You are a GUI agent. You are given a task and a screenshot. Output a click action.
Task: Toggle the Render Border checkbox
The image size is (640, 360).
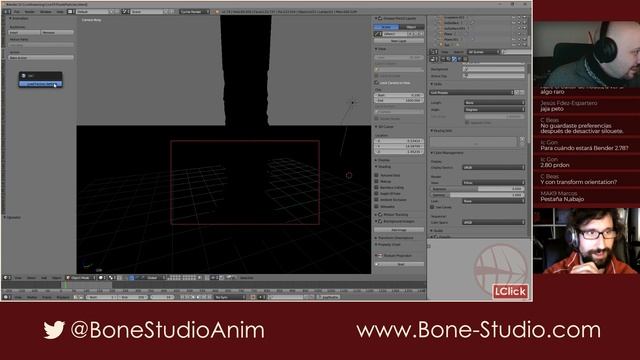(377, 119)
